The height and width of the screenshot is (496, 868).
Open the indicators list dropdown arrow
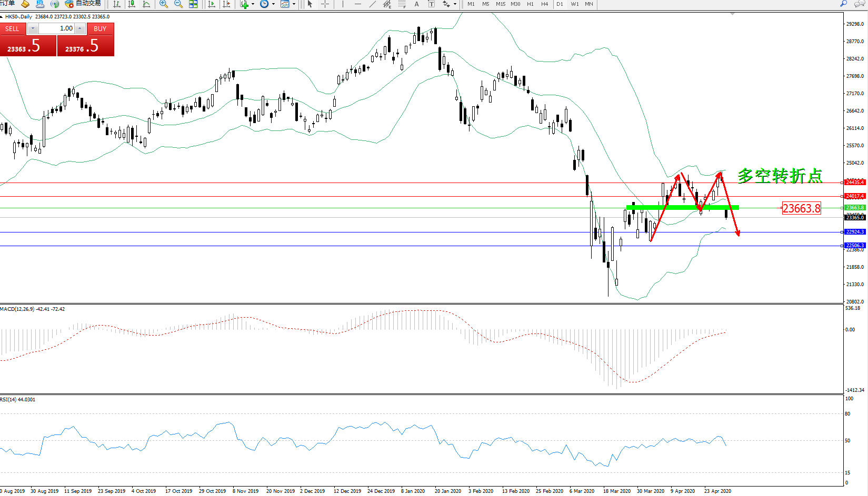click(x=253, y=4)
